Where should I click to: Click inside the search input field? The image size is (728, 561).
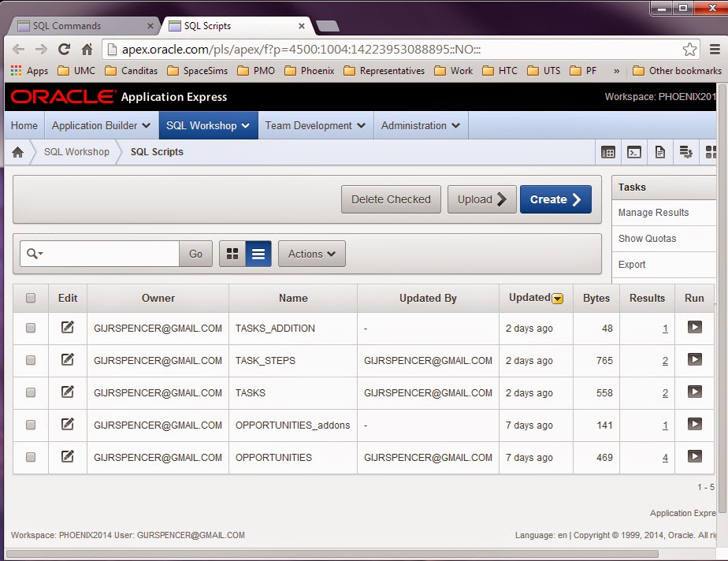118,253
